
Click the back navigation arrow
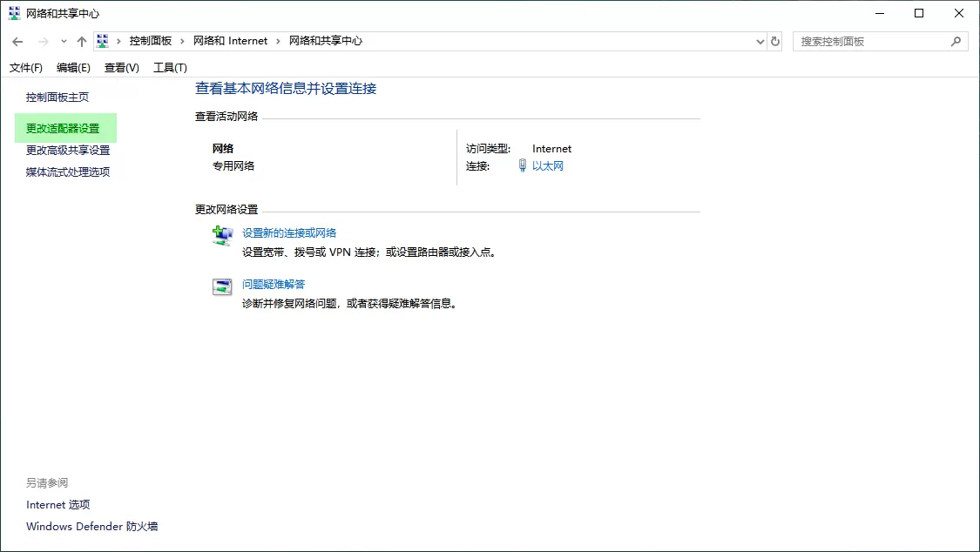point(17,41)
